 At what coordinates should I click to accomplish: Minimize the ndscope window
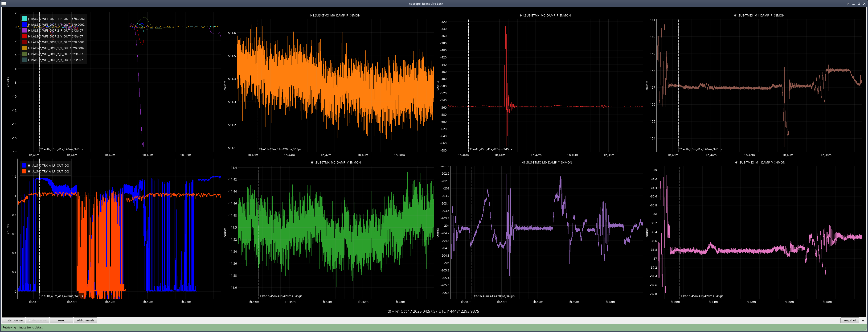[853, 4]
